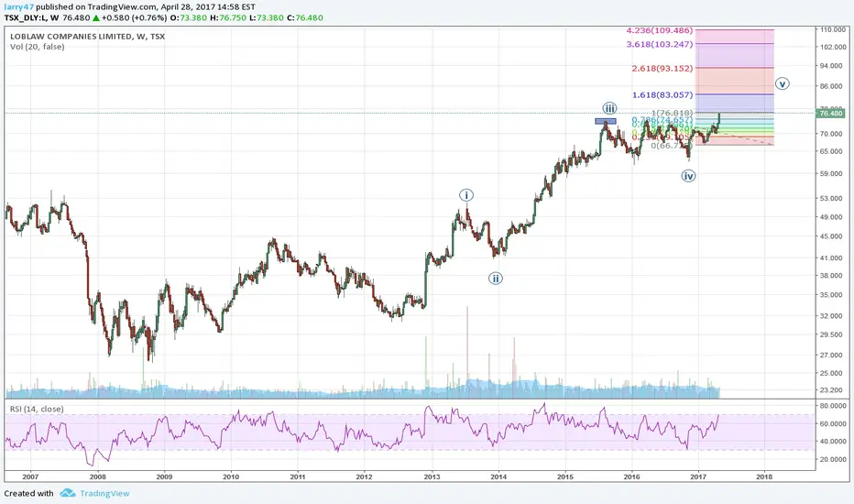Click the 2016 label on time axis
Image resolution: width=854 pixels, height=504 pixels.
[631, 477]
